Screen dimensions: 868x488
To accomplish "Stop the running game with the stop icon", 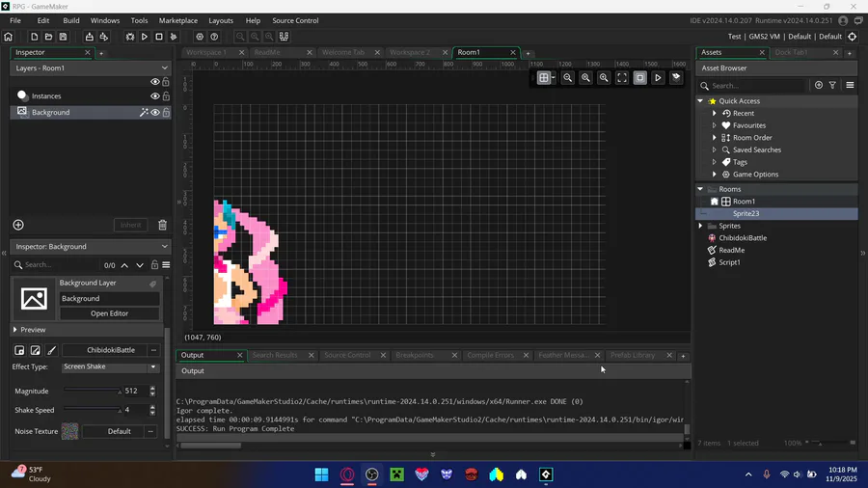I will coord(159,37).
